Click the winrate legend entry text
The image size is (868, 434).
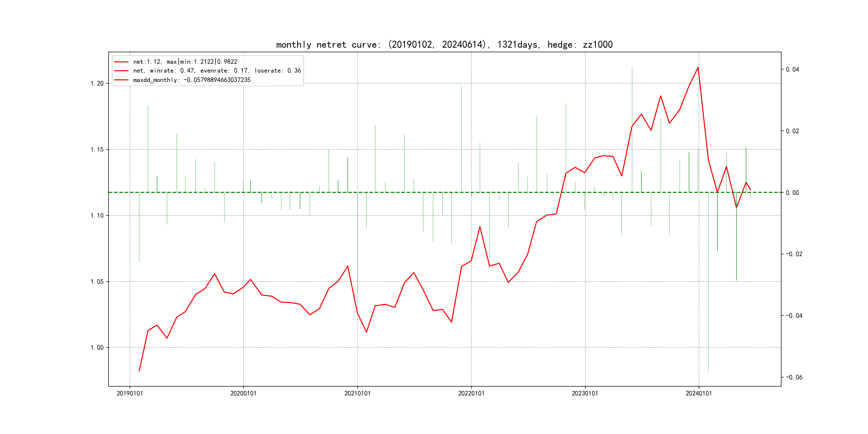coord(217,71)
